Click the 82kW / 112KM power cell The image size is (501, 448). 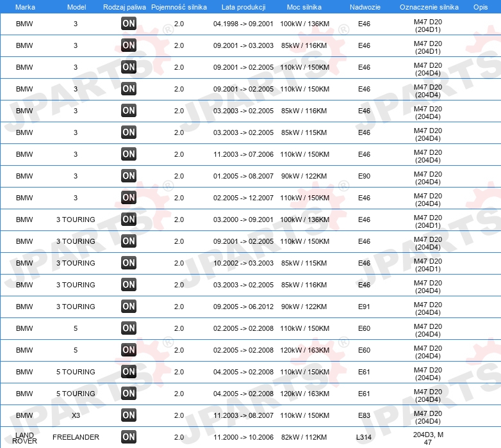[x=304, y=437]
